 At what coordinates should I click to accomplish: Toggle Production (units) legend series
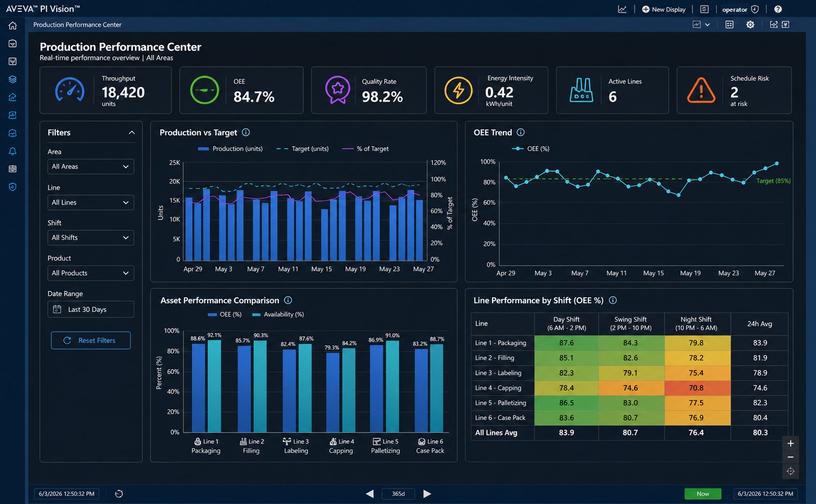point(230,149)
